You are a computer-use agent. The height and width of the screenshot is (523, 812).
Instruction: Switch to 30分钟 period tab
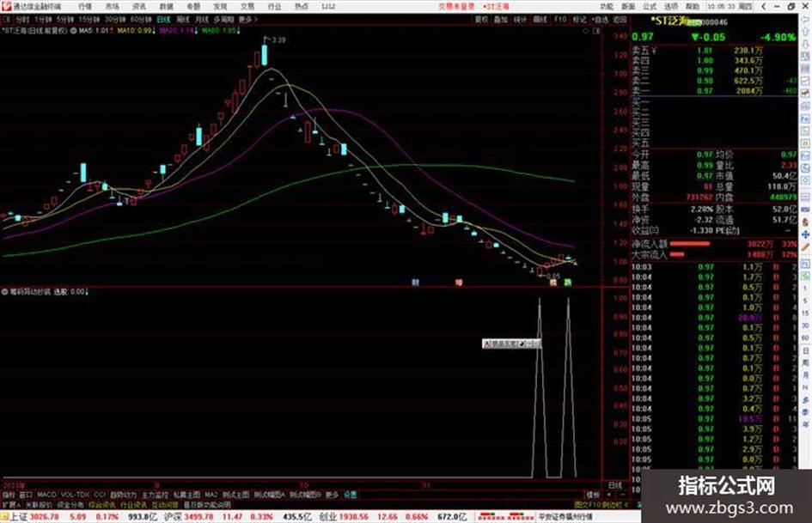click(115, 19)
